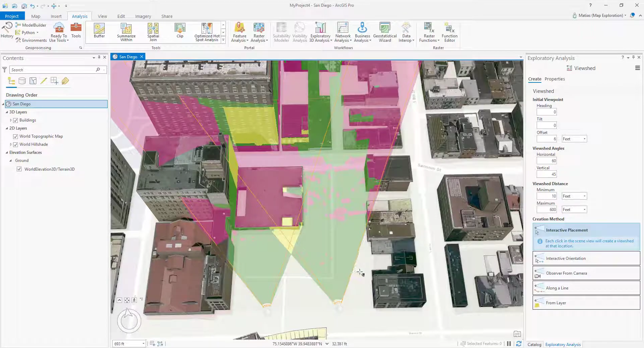
Task: Switch Contents to List By Labeling
Action: coord(65,81)
